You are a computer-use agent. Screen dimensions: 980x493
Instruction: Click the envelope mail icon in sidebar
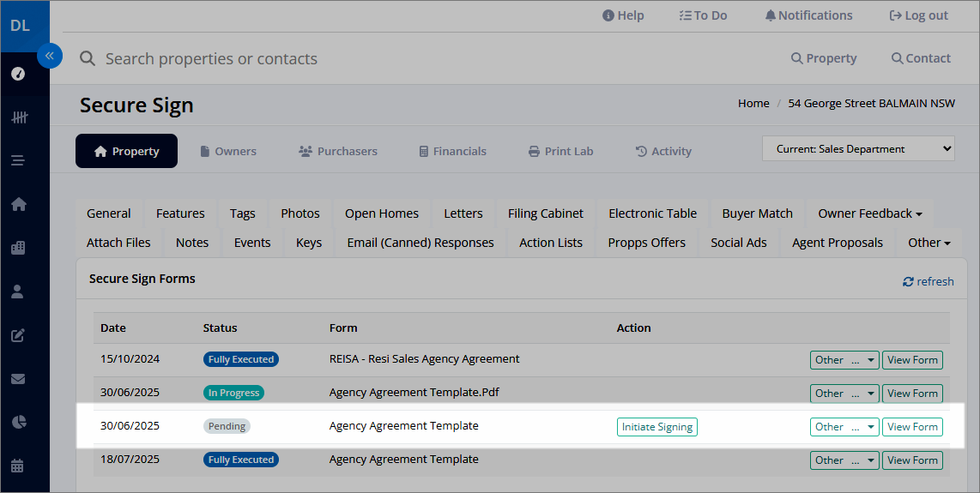tap(18, 379)
